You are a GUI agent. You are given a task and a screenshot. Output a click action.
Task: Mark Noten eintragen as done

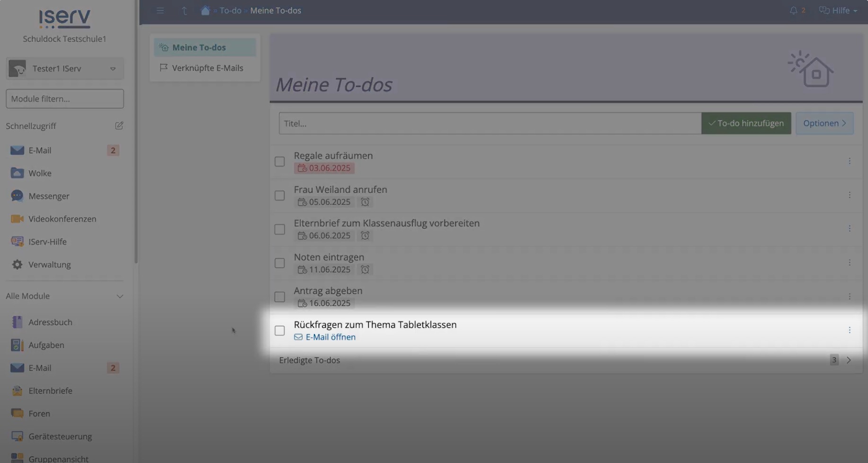click(279, 263)
